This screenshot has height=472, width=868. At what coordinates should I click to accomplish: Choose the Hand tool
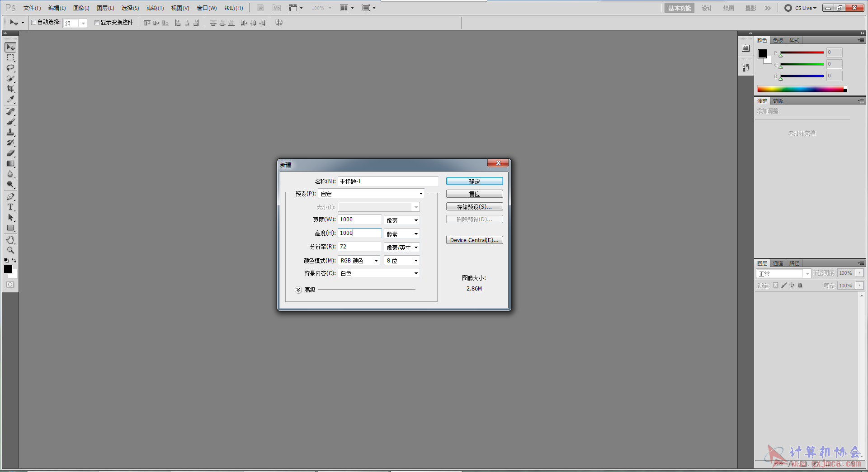pos(10,239)
